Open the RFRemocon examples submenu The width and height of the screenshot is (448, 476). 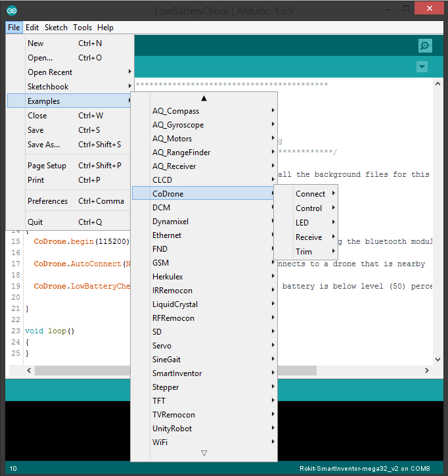(x=204, y=318)
